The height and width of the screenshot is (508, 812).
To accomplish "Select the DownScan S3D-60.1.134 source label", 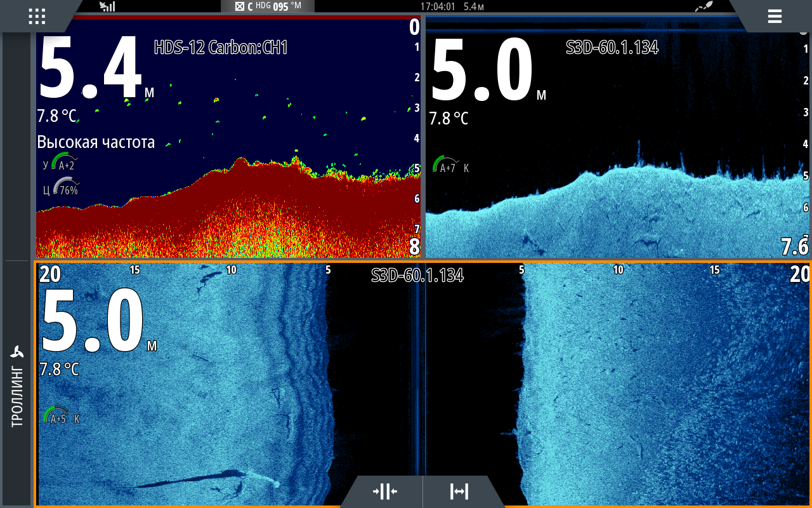I will [612, 48].
